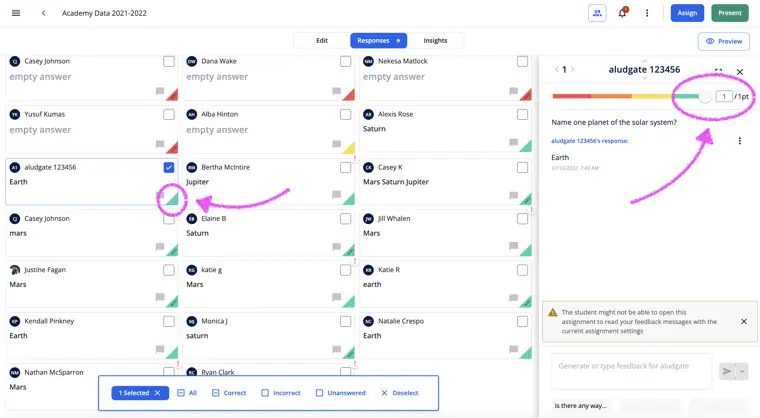Go to next question arrow in panel
The height and width of the screenshot is (418, 760).
point(572,69)
